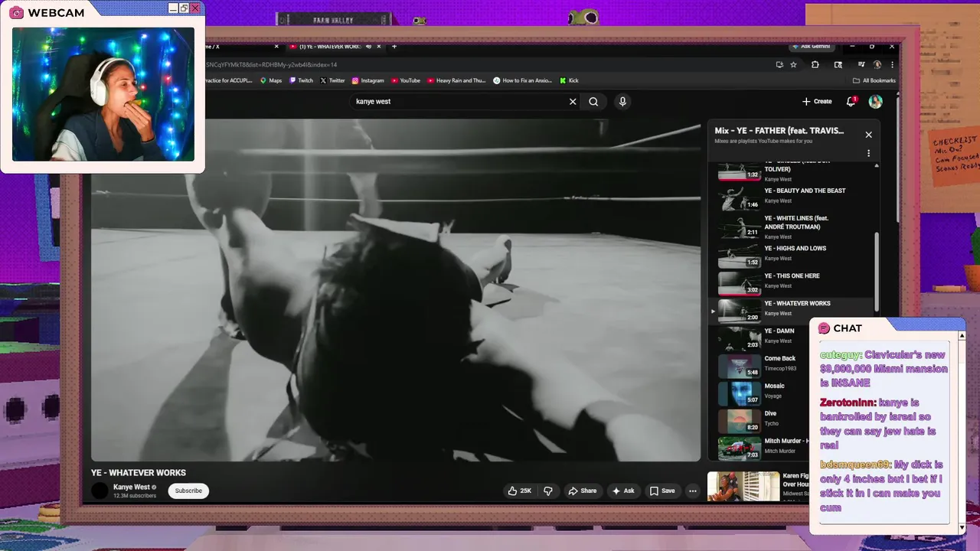Viewport: 980px width, 551px height.
Task: Click the "YE - WHATEVER WORKS" video title
Action: click(139, 473)
